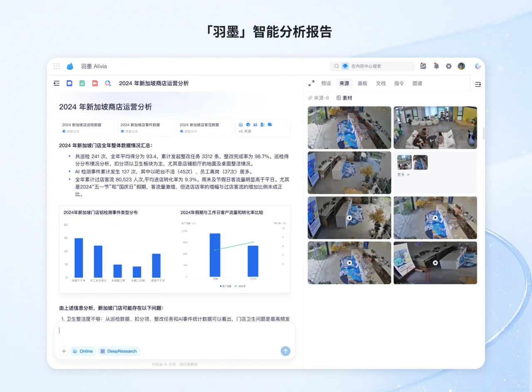Open the wide store view with yellow plant image
The image size is (532, 392).
tap(350, 173)
